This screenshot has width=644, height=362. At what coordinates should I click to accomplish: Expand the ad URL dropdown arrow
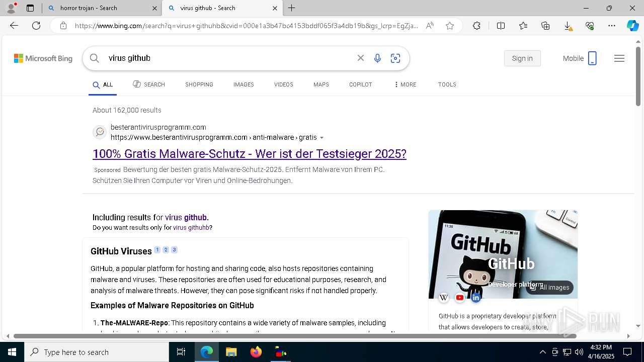point(322,138)
